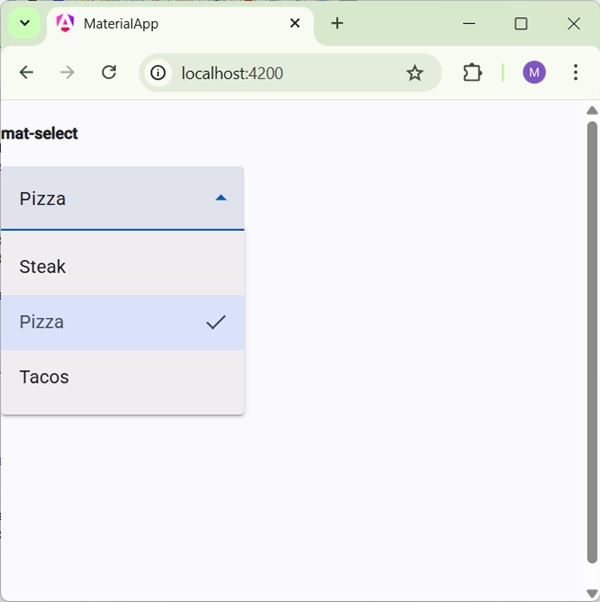Open a new browser tab

tap(337, 23)
